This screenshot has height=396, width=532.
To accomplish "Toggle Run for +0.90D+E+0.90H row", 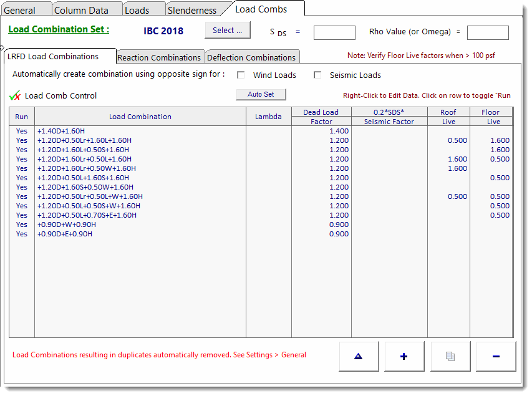I will pos(22,234).
